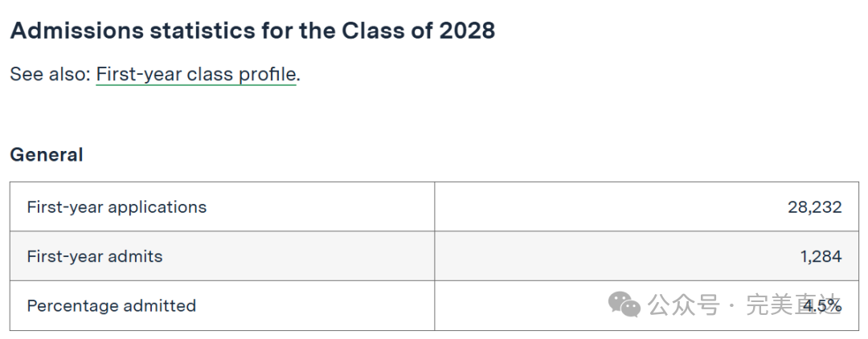Click the 28,232 applications value
868x339 pixels.
click(815, 206)
